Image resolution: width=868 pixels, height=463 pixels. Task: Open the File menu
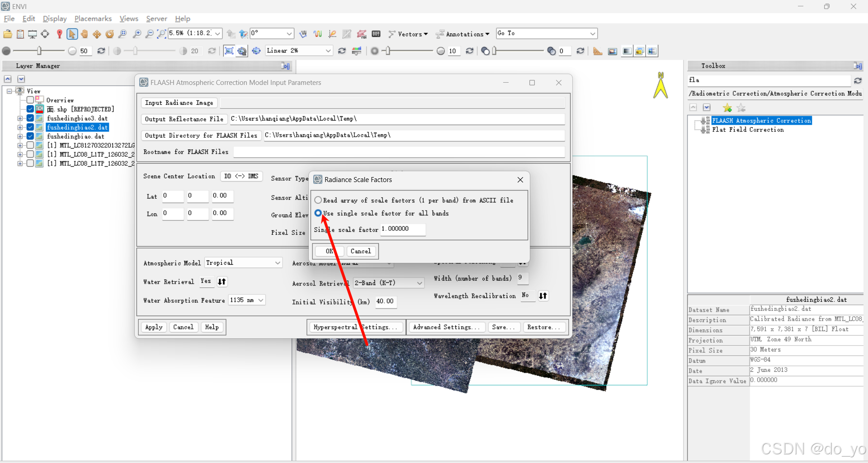(9, 19)
